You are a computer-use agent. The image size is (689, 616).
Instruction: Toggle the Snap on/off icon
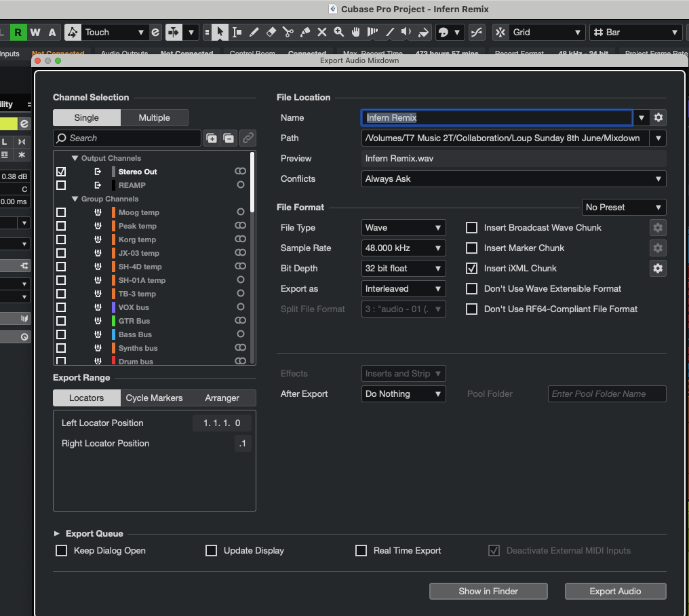pyautogui.click(x=500, y=32)
